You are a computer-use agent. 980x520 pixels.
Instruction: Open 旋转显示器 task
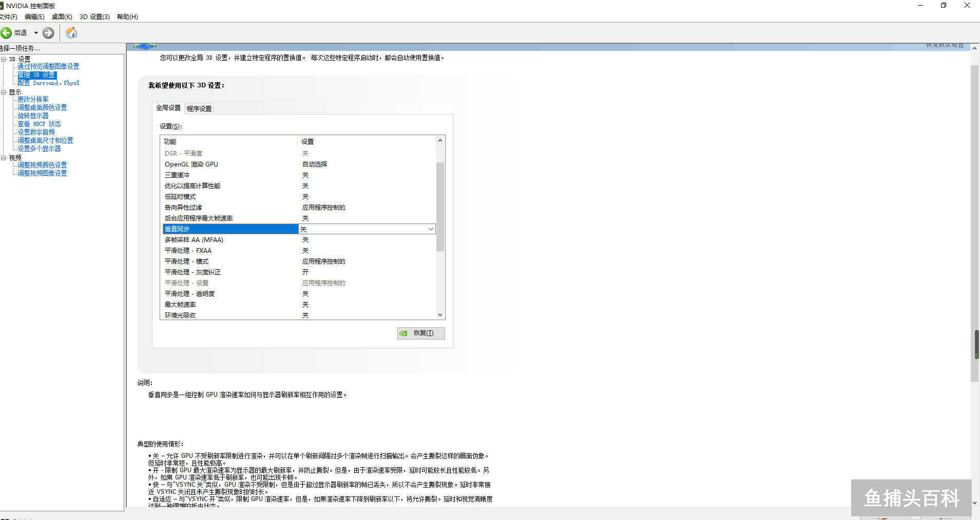pos(33,116)
